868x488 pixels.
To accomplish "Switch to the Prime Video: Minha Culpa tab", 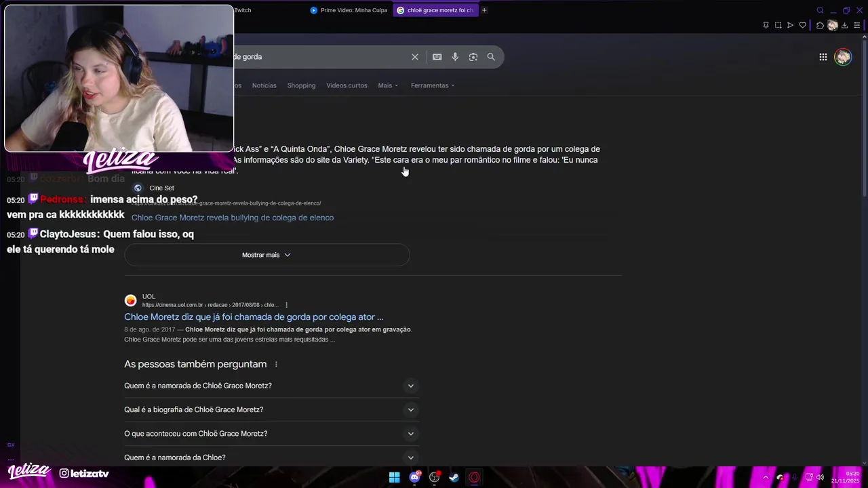I will point(349,10).
